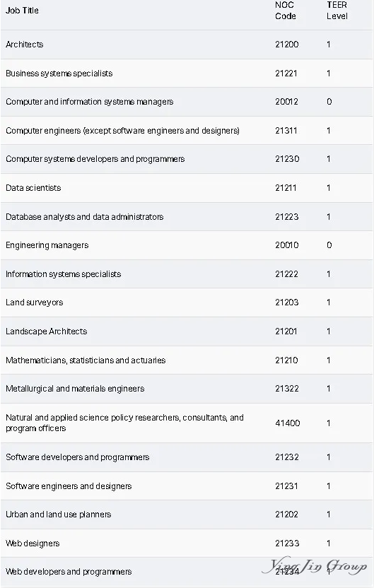The width and height of the screenshot is (374, 588).
Task: Select Computer and information systems managers text
Action: click(x=90, y=102)
